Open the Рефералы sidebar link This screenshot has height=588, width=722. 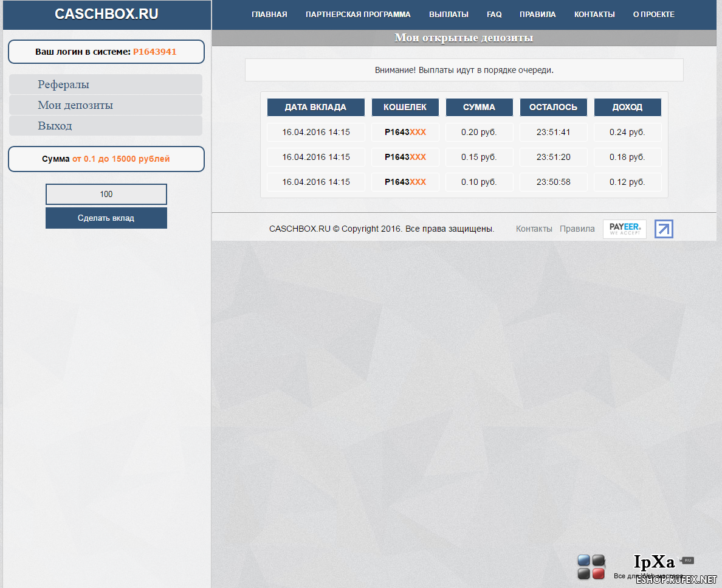pos(106,85)
